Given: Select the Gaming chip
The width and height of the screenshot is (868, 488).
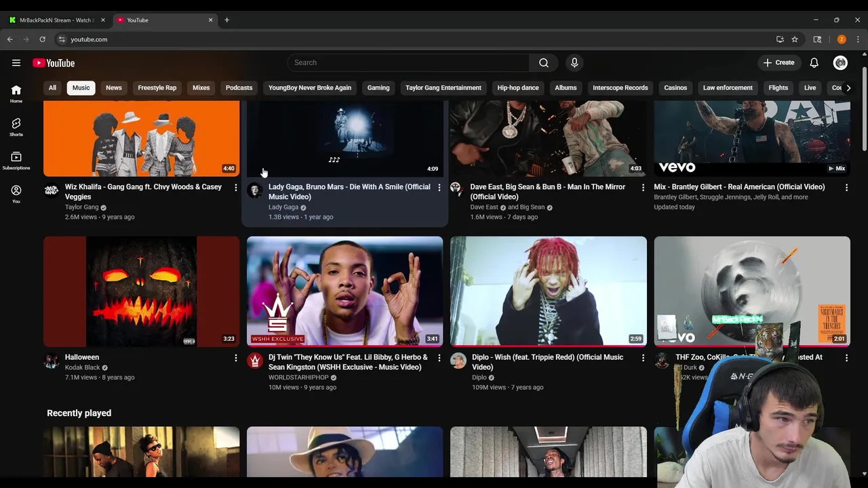Looking at the screenshot, I should tap(378, 87).
